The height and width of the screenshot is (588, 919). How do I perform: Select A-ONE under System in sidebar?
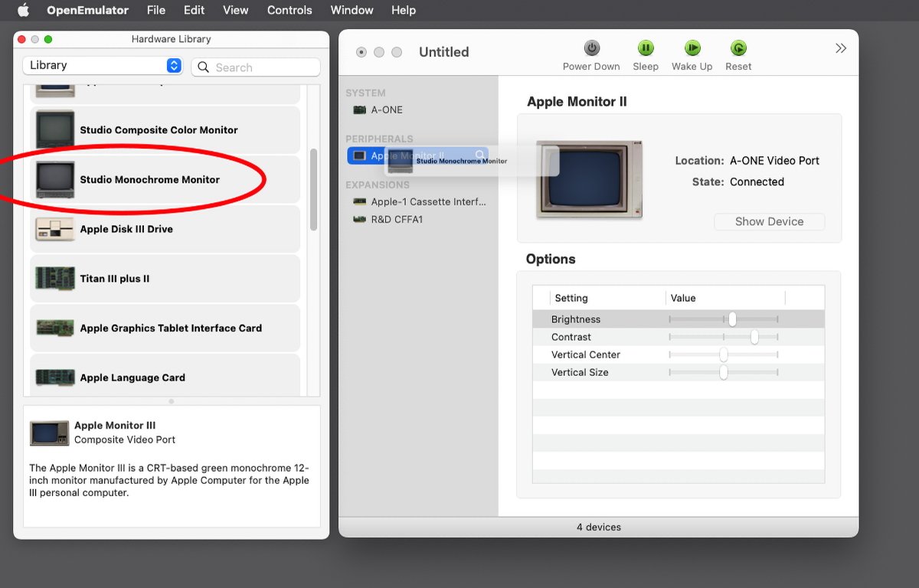click(x=387, y=109)
